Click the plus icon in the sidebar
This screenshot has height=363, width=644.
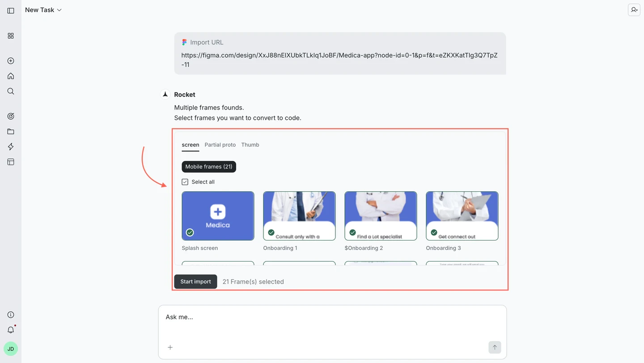[10, 60]
